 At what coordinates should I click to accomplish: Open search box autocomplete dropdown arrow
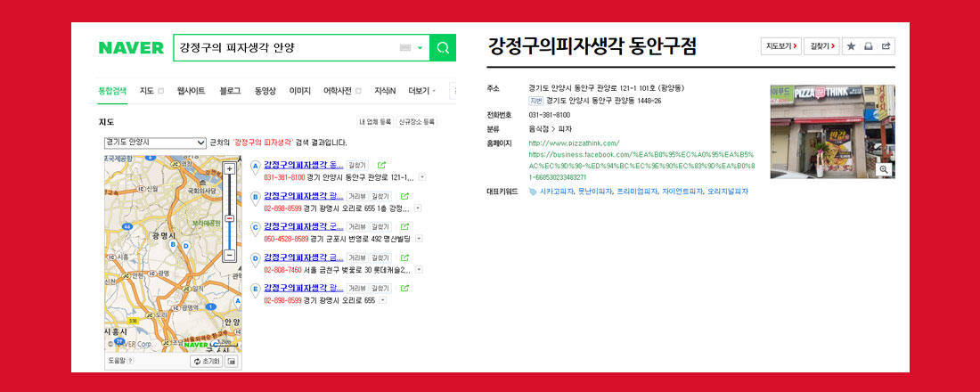click(421, 48)
